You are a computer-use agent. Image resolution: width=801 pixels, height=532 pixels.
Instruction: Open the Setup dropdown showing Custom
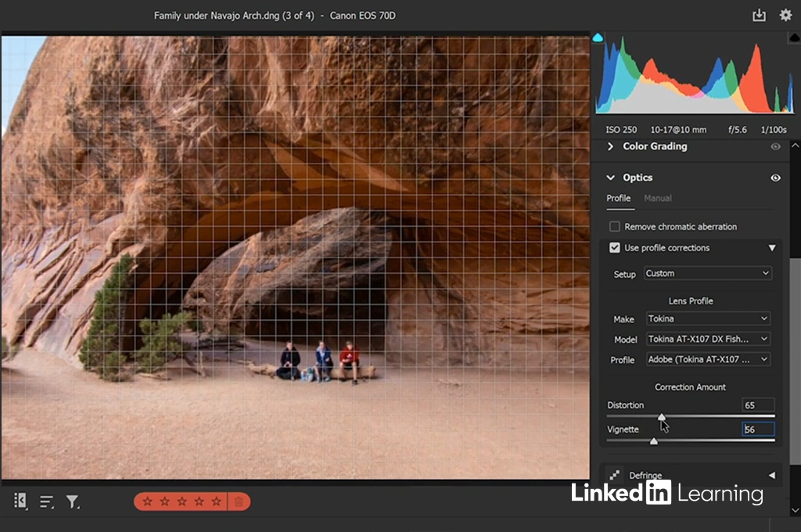pos(707,273)
